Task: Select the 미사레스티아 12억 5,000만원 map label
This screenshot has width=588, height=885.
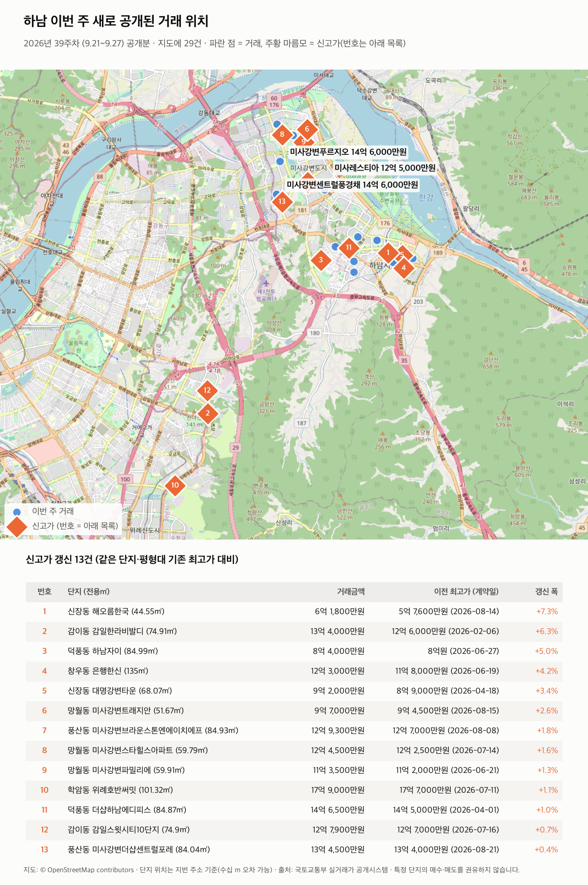Action: pyautogui.click(x=385, y=168)
